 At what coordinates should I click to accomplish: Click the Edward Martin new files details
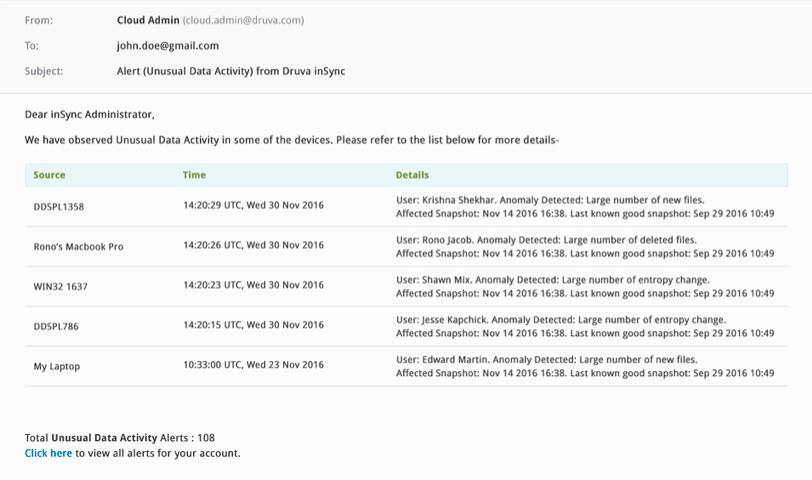coord(584,366)
